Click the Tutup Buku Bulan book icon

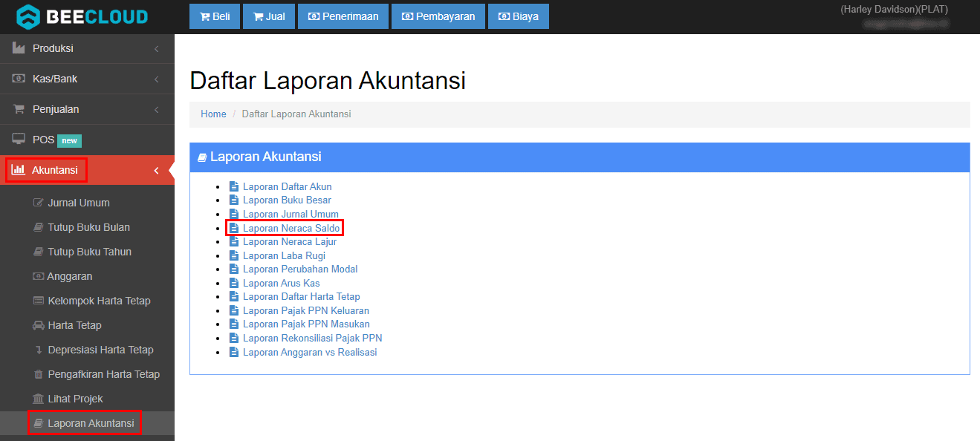[x=39, y=227]
